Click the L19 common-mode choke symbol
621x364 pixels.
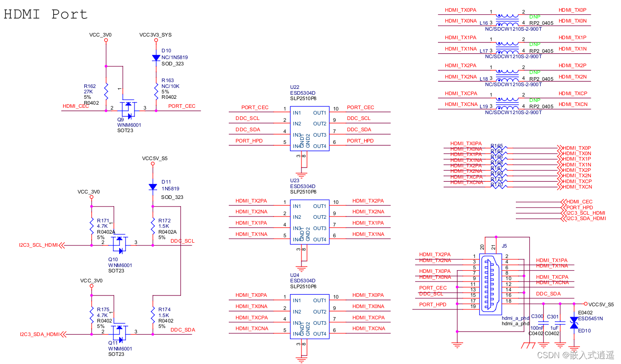(507, 103)
